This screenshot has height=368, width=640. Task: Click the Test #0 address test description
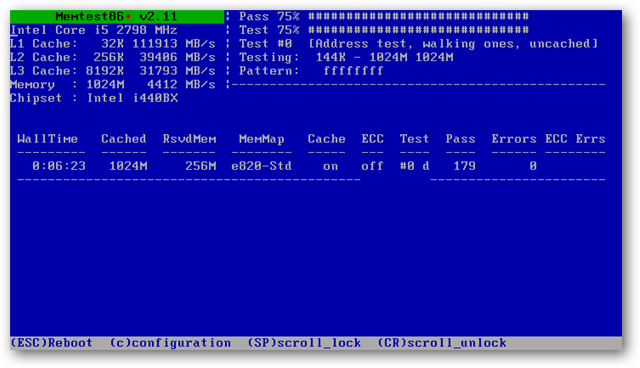(453, 44)
